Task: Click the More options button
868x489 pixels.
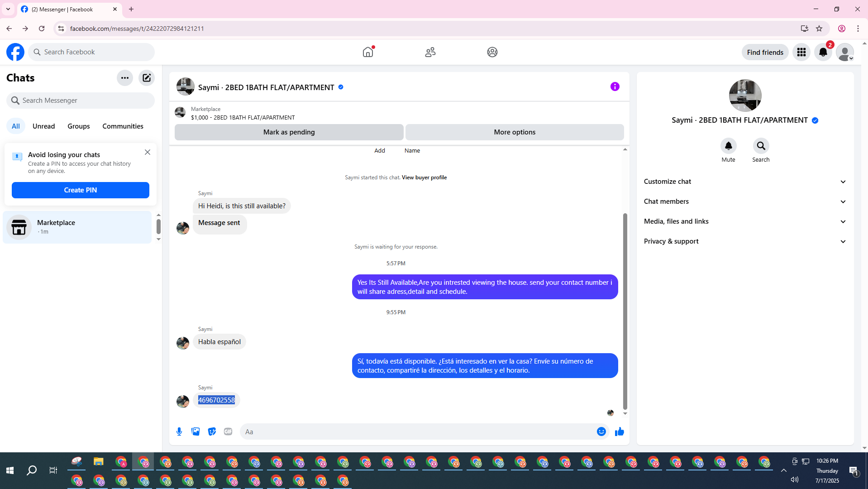Action: [515, 132]
